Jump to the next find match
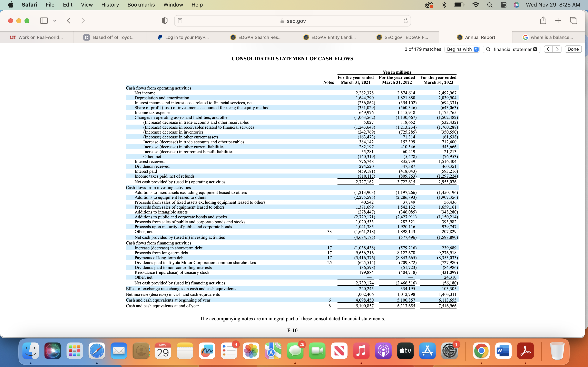Screen dimensions: 588x367 coord(557,49)
